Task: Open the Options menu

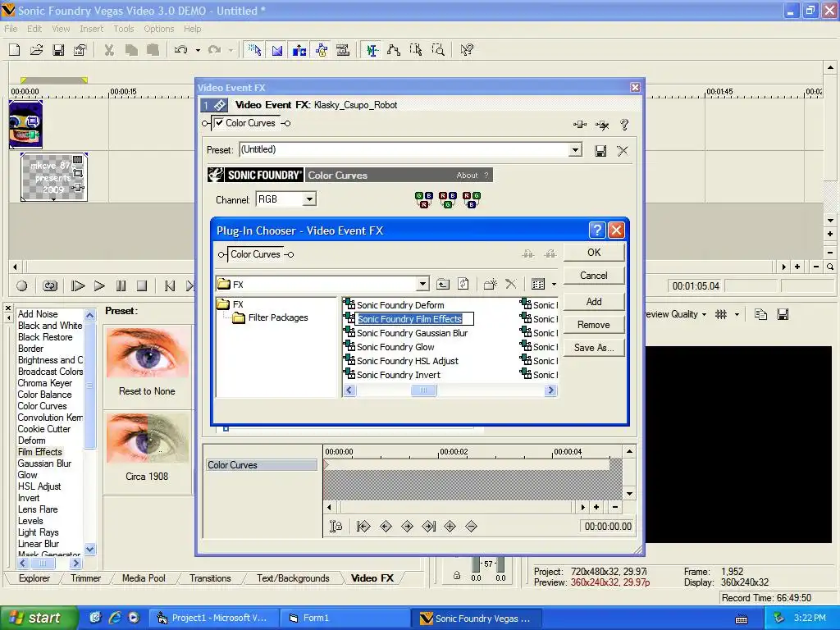Action: click(x=158, y=29)
